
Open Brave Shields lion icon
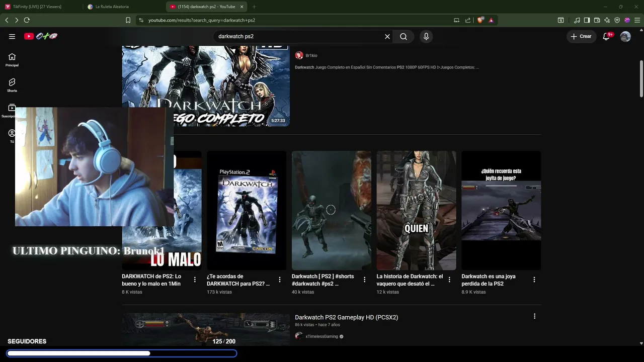click(x=480, y=20)
